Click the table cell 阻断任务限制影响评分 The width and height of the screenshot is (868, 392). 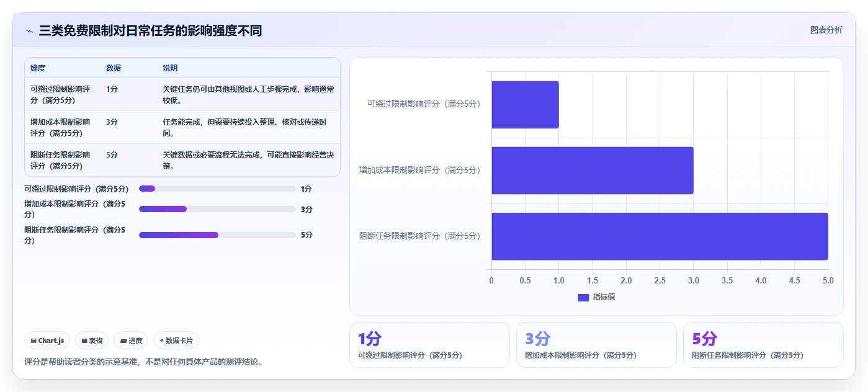point(60,161)
